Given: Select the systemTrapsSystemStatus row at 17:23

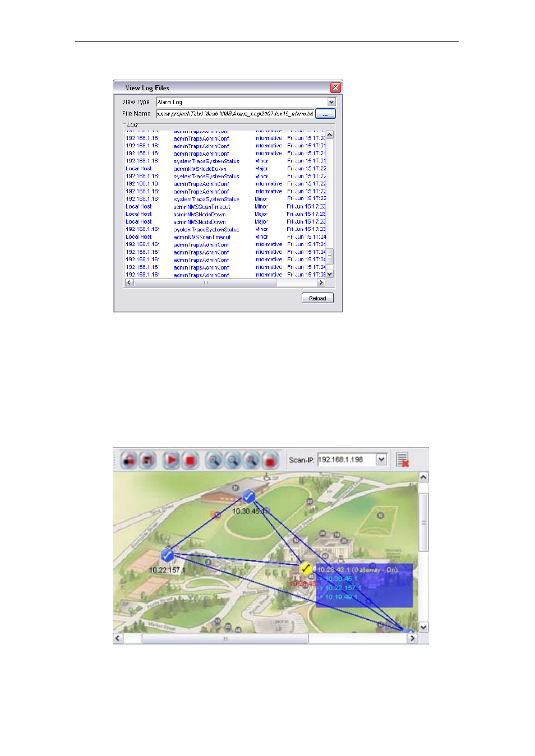Looking at the screenshot, I should click(x=225, y=229).
